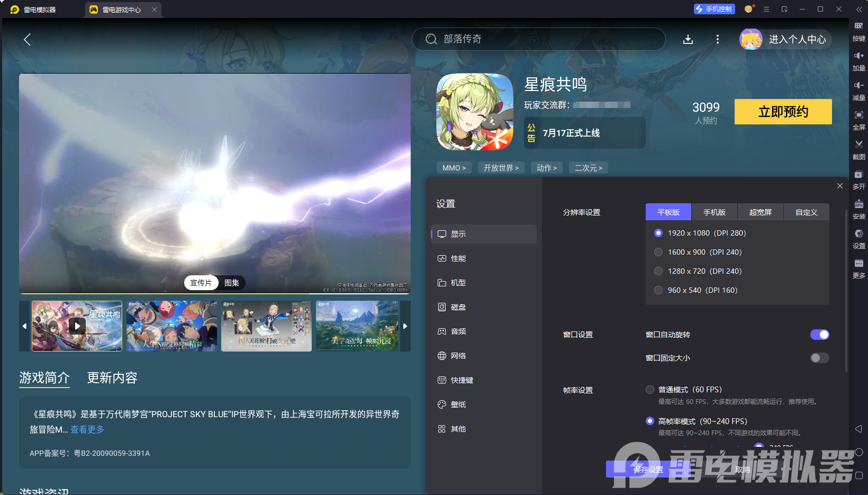
Task: Open 其他 settings category
Action: point(484,429)
